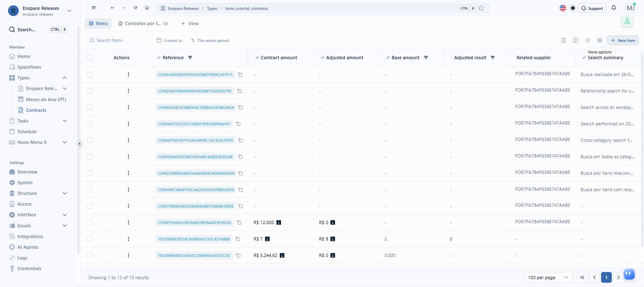Click the Support button
This screenshot has height=287, width=644.
coord(592,8)
